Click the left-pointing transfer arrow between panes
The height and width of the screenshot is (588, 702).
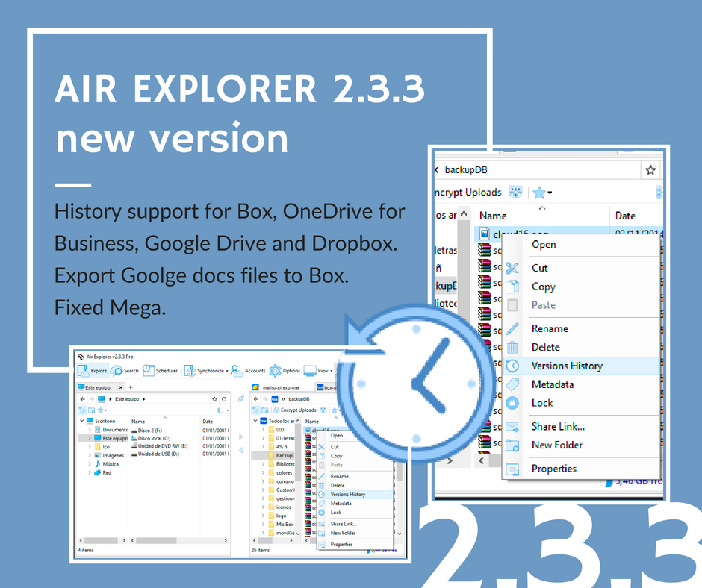[241, 450]
